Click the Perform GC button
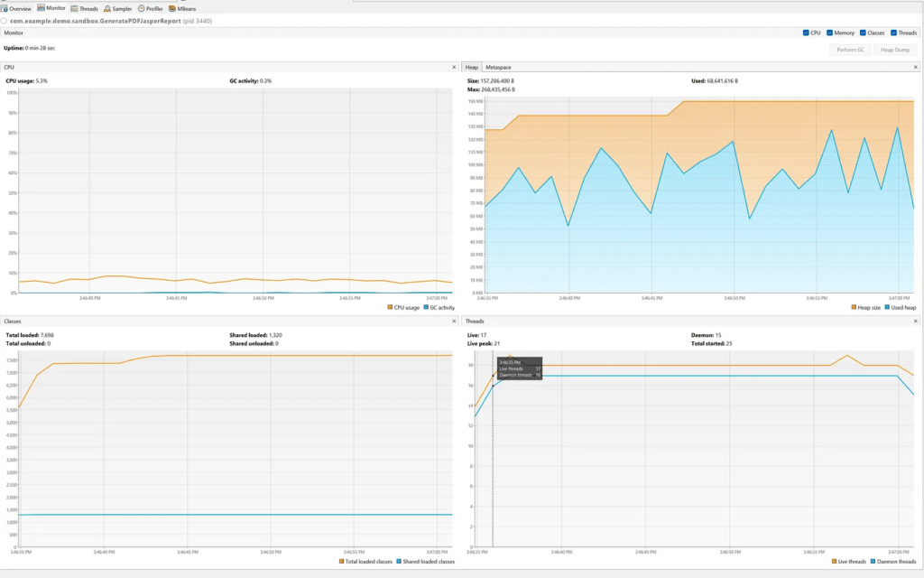The width and height of the screenshot is (924, 578). pos(850,50)
